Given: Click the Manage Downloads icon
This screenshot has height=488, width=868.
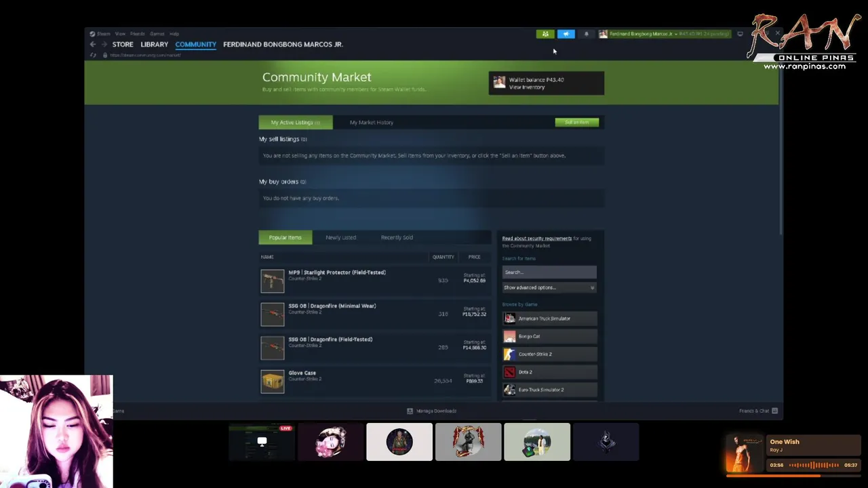Looking at the screenshot, I should click(410, 411).
